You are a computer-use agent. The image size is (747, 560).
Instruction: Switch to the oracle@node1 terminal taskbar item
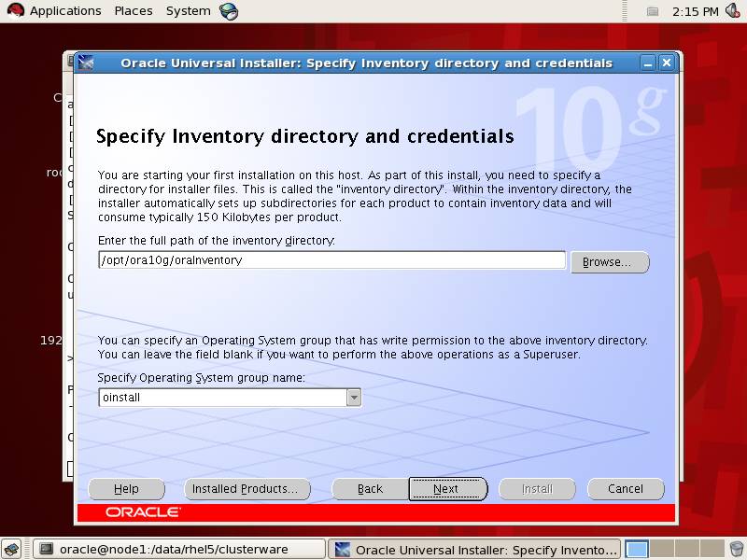[178, 550]
